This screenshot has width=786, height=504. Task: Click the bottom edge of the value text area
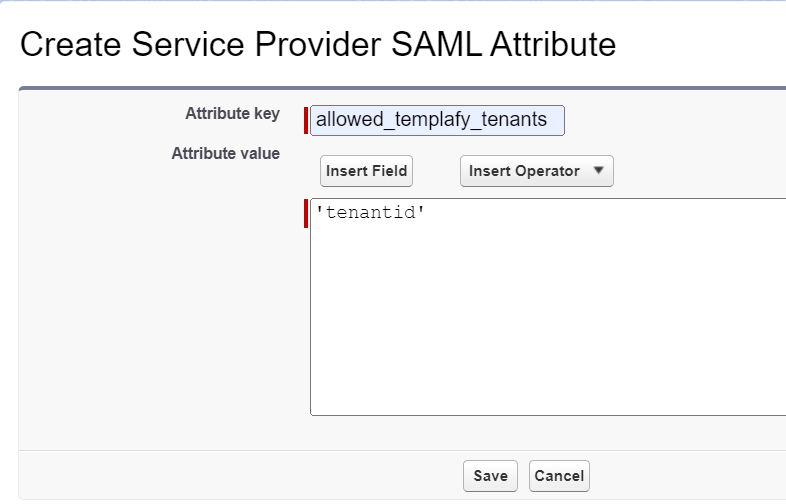[x=548, y=415]
